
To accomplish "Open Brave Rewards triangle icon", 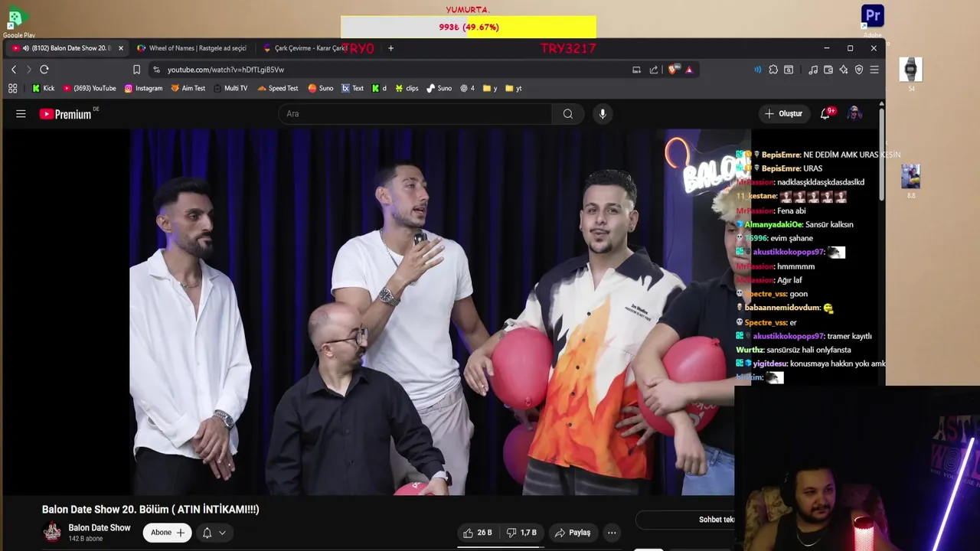I will pyautogui.click(x=689, y=70).
